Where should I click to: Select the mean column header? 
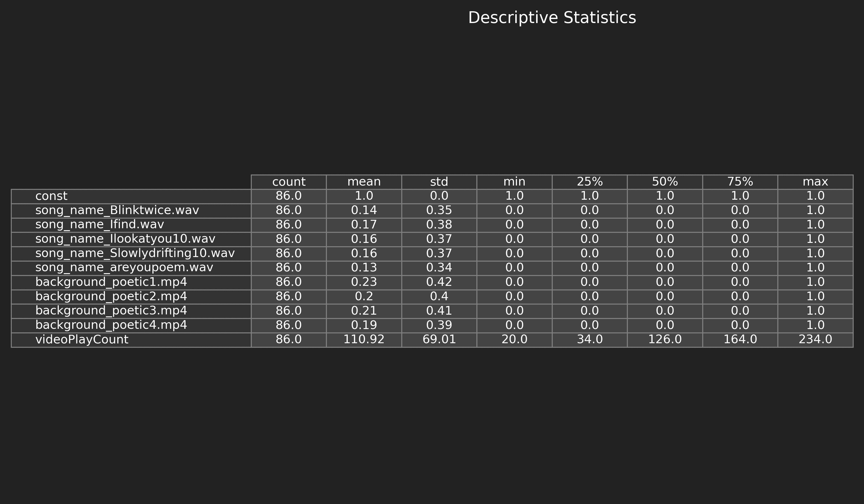pyautogui.click(x=364, y=182)
